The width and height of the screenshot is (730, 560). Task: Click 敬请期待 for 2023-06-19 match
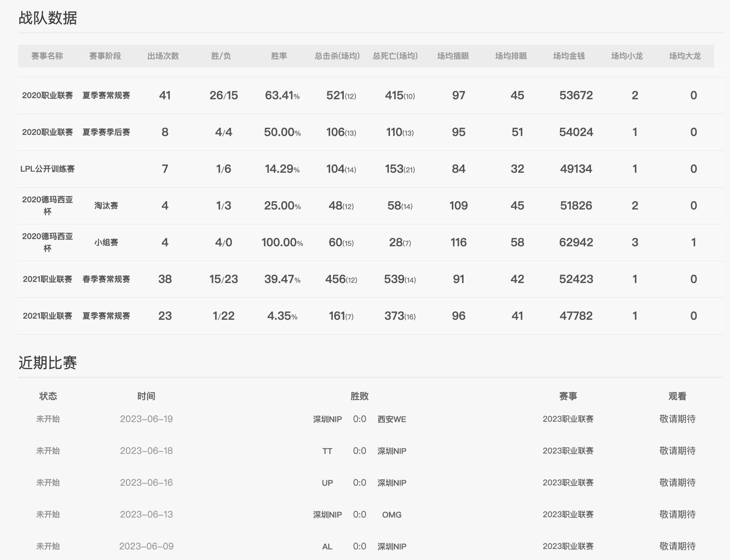click(677, 419)
